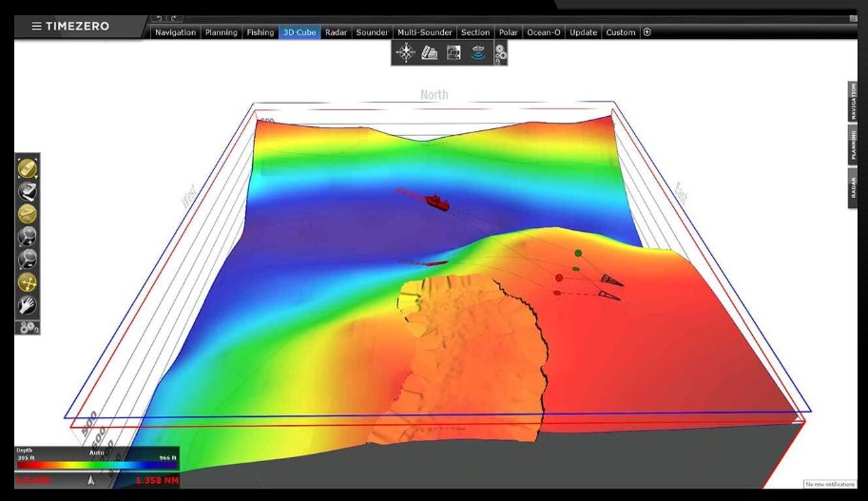Viewport: 868px width, 501px height.
Task: Switch to the Section tab
Action: (x=475, y=32)
